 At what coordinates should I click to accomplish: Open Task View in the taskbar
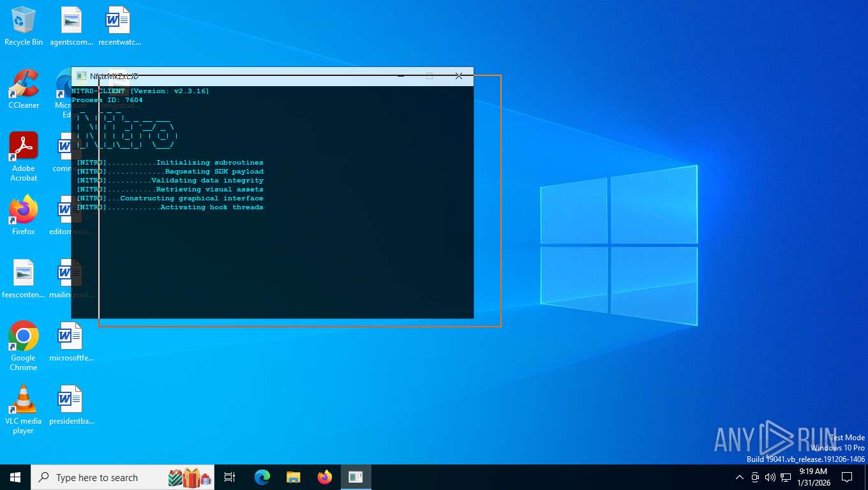point(230,477)
